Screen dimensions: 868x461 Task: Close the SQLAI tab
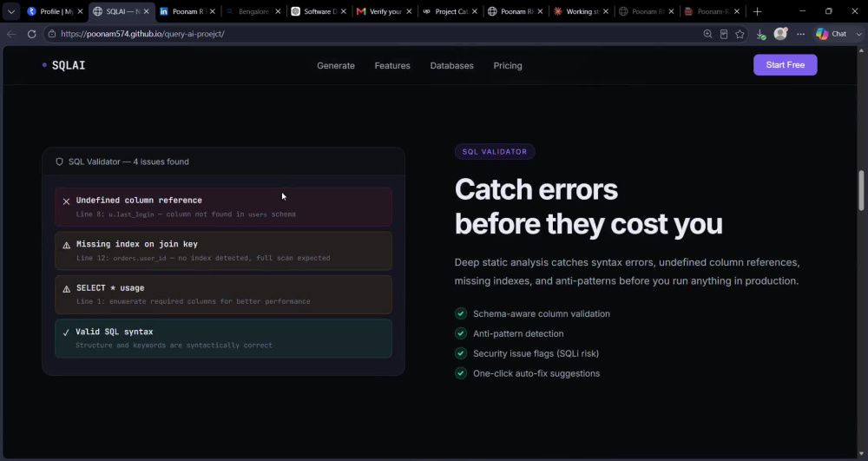tap(147, 11)
